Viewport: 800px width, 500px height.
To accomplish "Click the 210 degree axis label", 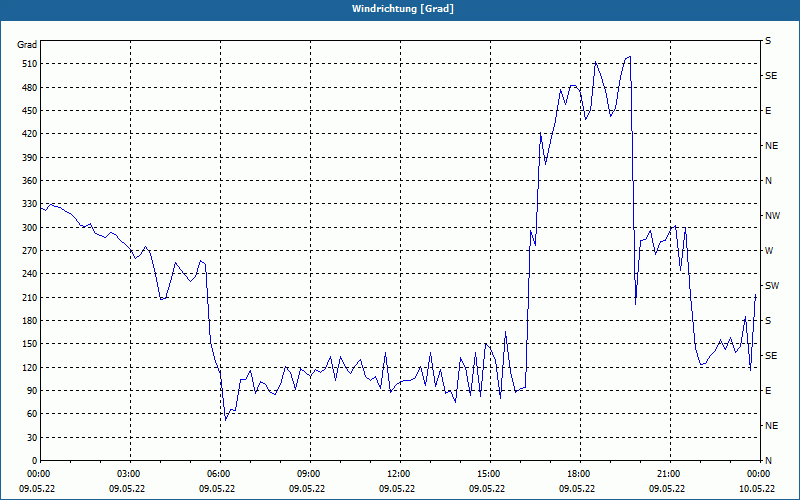I will pyautogui.click(x=29, y=297).
